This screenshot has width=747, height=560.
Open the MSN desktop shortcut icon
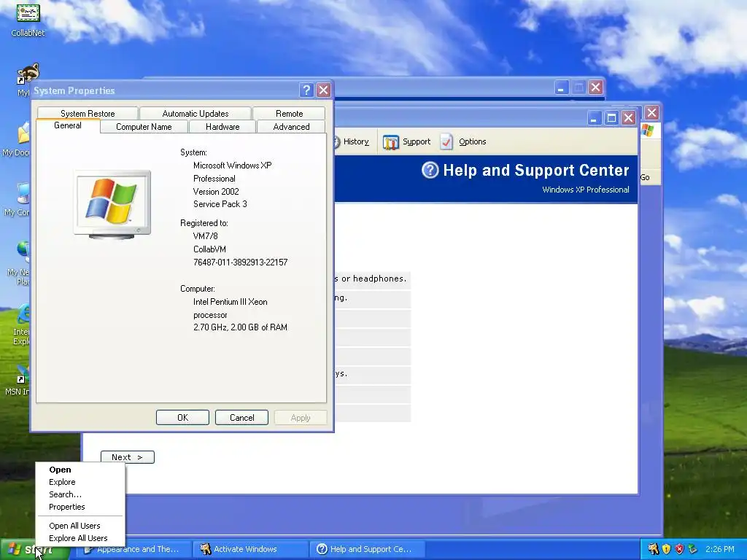point(22,374)
